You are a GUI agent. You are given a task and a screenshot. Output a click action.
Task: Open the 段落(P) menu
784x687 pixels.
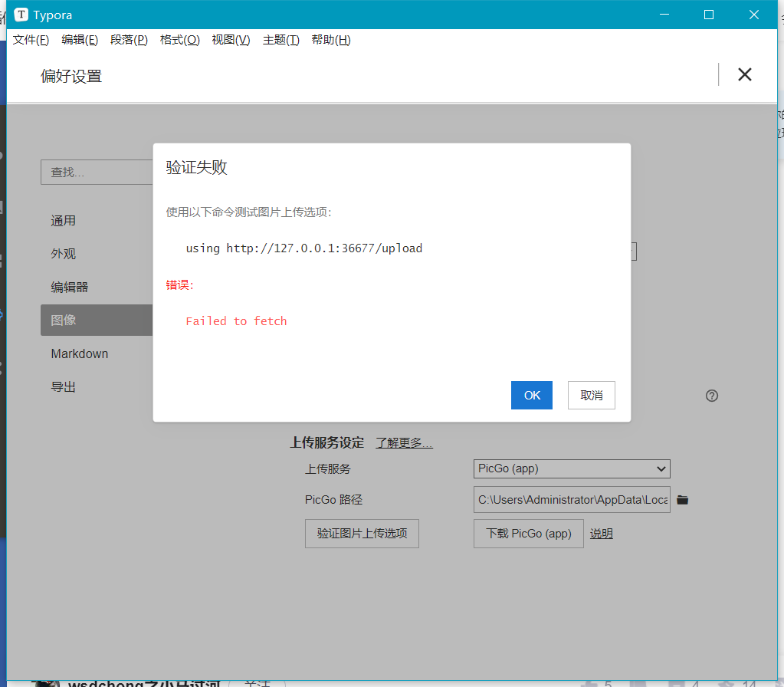129,40
